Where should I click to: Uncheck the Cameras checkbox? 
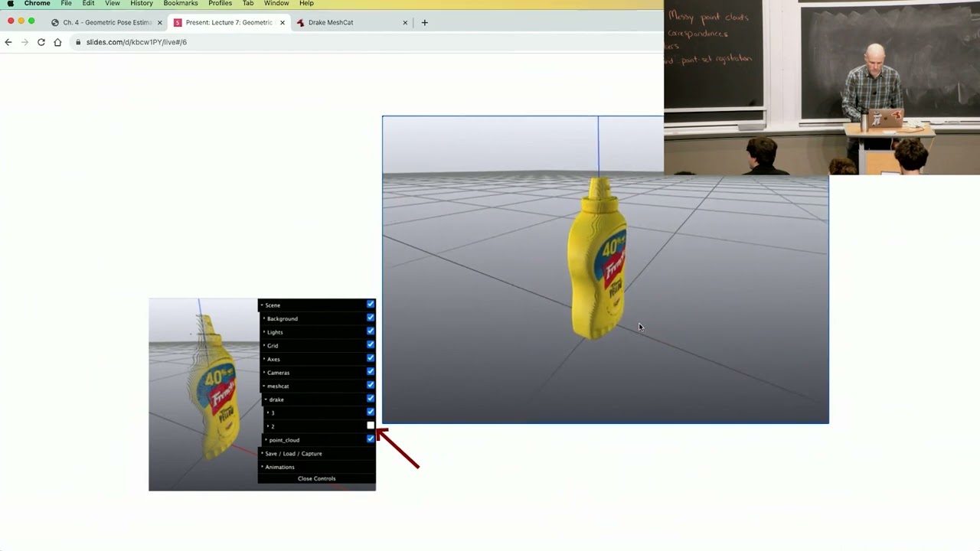(371, 371)
